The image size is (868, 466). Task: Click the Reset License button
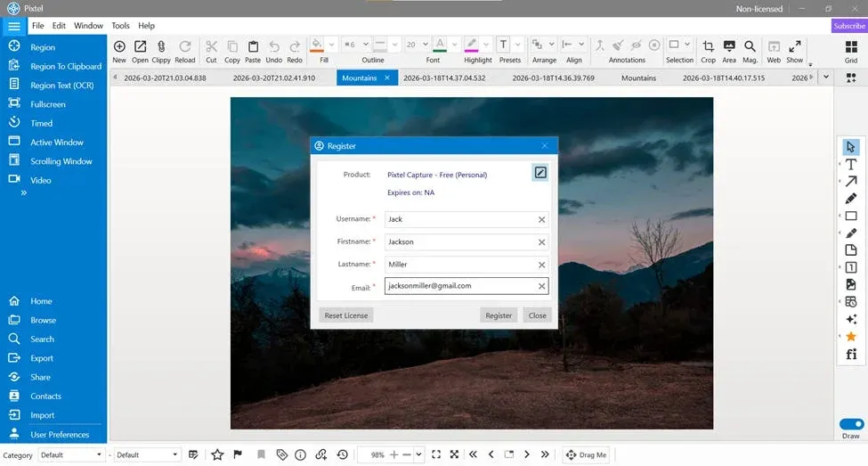tap(346, 315)
